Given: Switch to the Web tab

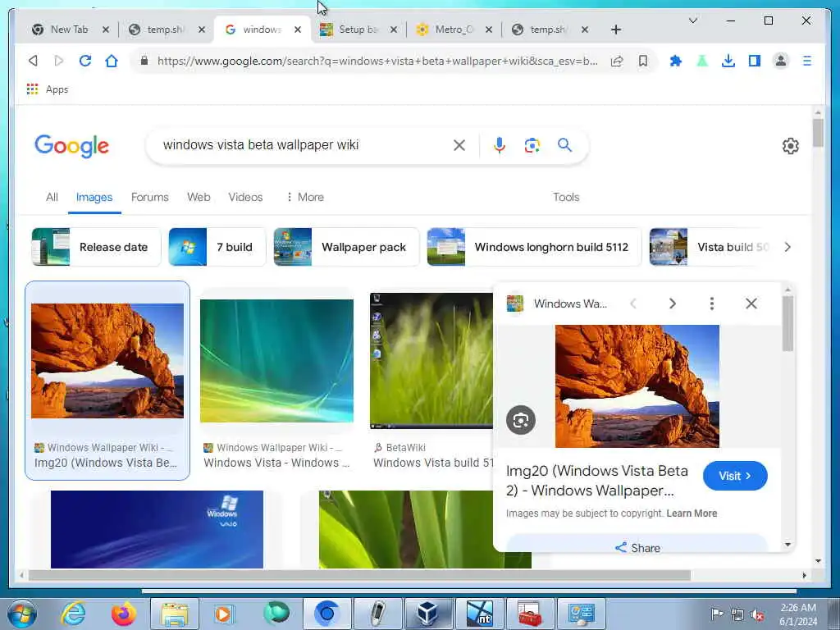Looking at the screenshot, I should (199, 197).
